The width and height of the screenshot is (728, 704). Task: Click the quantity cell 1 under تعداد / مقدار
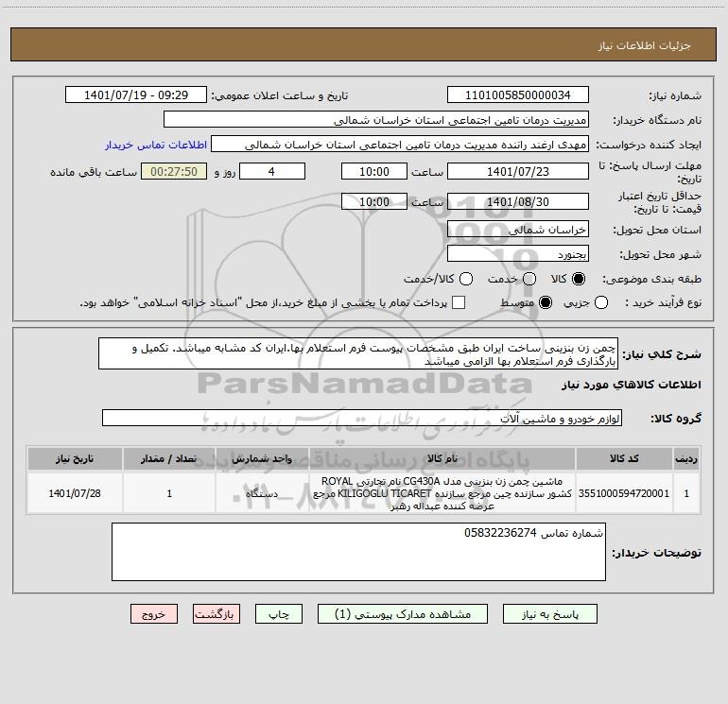[169, 493]
